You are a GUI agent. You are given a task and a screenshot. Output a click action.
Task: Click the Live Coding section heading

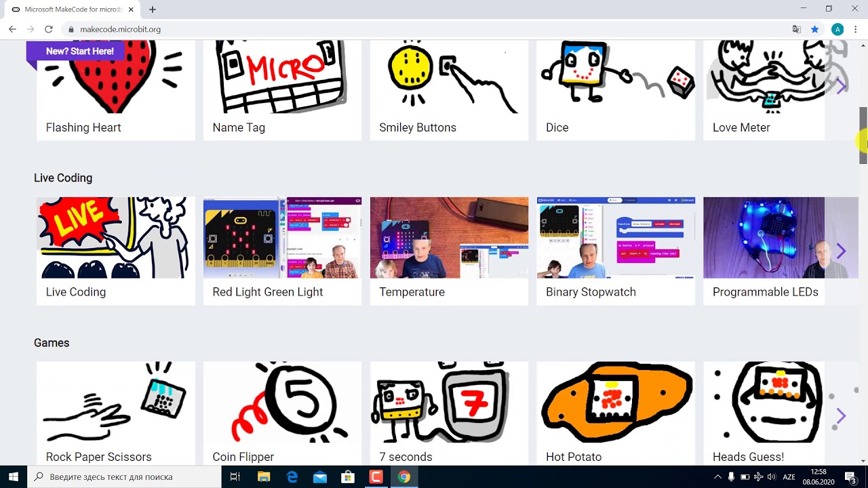coord(63,178)
